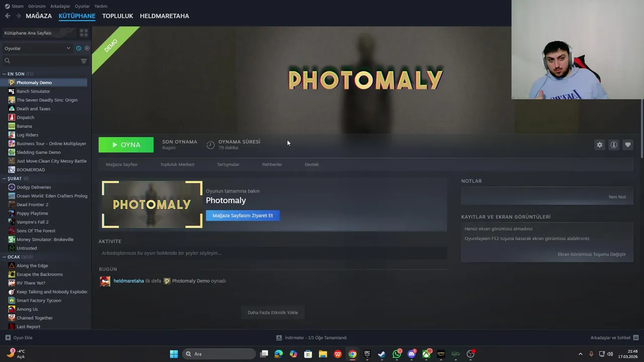This screenshot has height=362, width=644.
Task: Open Destek link
Action: 311,164
